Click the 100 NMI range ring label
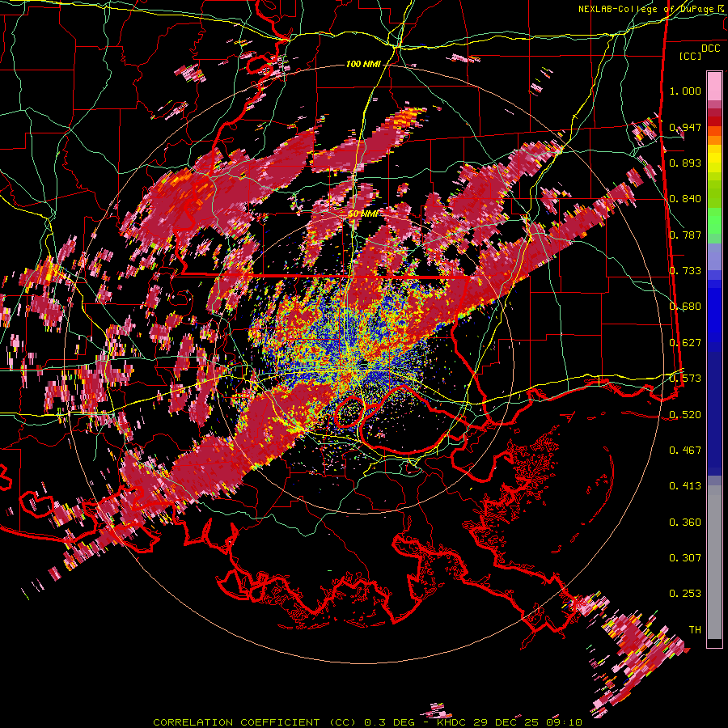The height and width of the screenshot is (728, 728). [363, 64]
